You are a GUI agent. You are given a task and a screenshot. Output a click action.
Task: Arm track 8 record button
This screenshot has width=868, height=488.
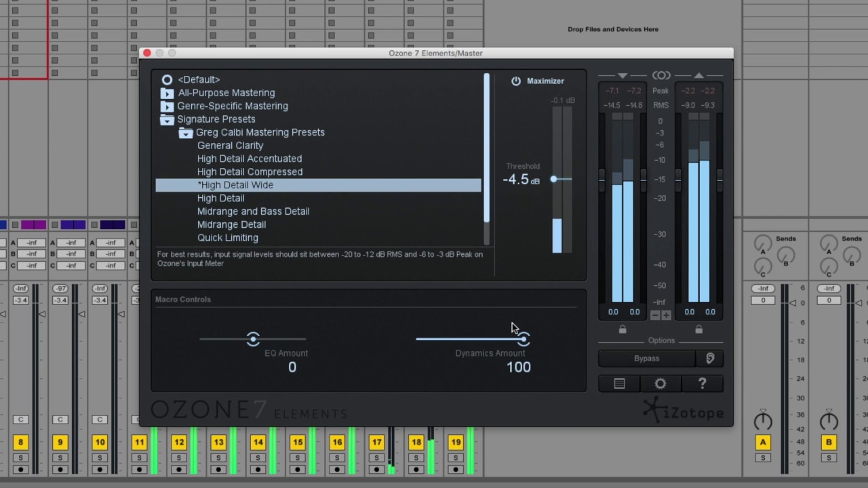[21, 469]
